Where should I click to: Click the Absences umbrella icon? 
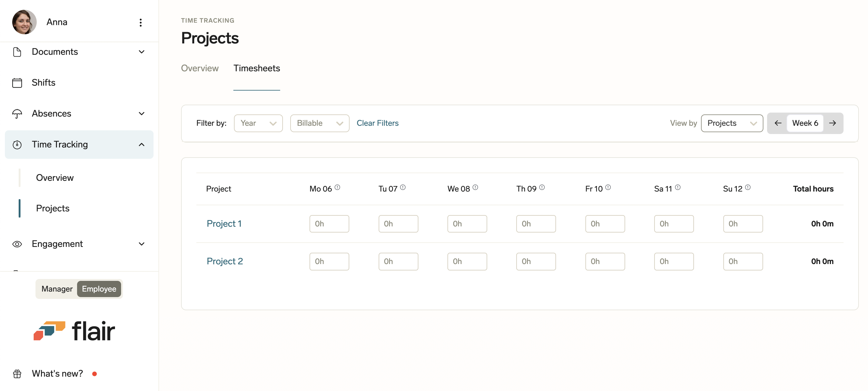tap(17, 114)
